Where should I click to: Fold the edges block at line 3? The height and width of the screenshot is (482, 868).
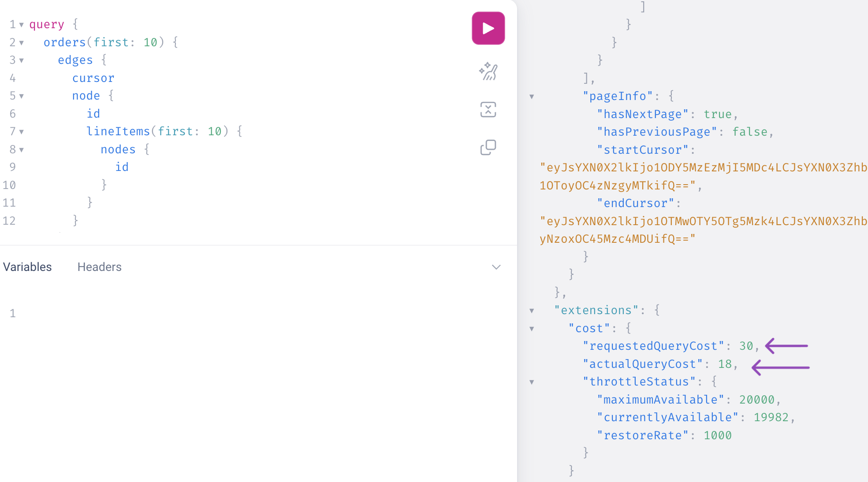[x=21, y=60]
